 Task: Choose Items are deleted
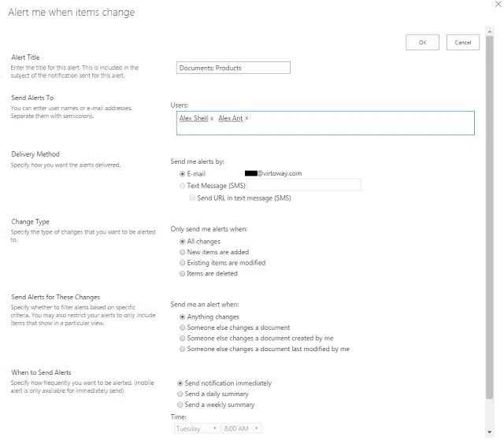[x=182, y=274]
